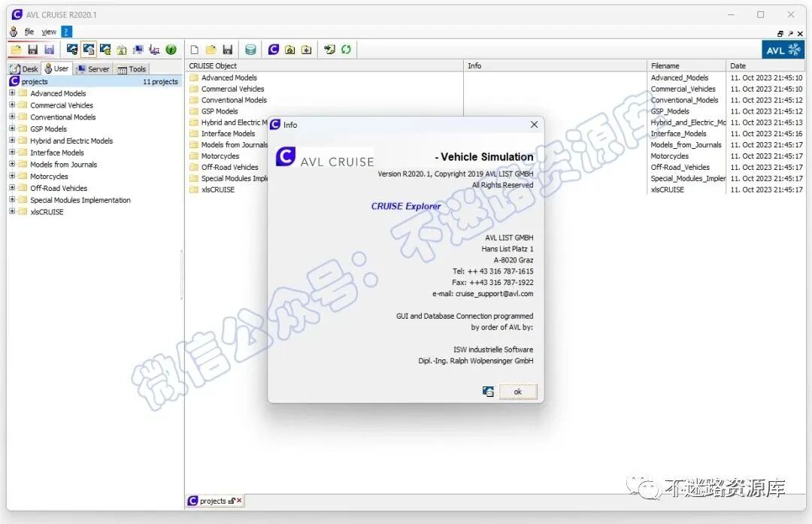
Task: Click the open folder icon in right toolbar
Action: click(211, 50)
